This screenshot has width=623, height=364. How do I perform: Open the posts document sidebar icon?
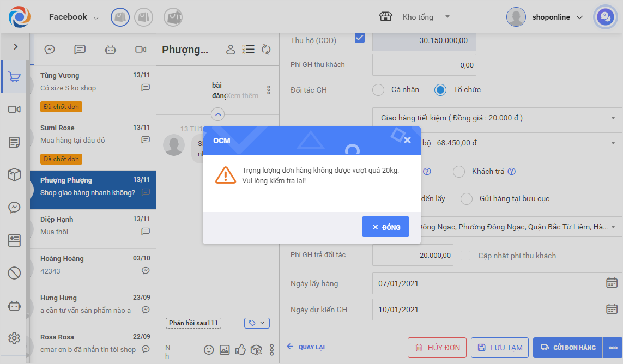[14, 142]
